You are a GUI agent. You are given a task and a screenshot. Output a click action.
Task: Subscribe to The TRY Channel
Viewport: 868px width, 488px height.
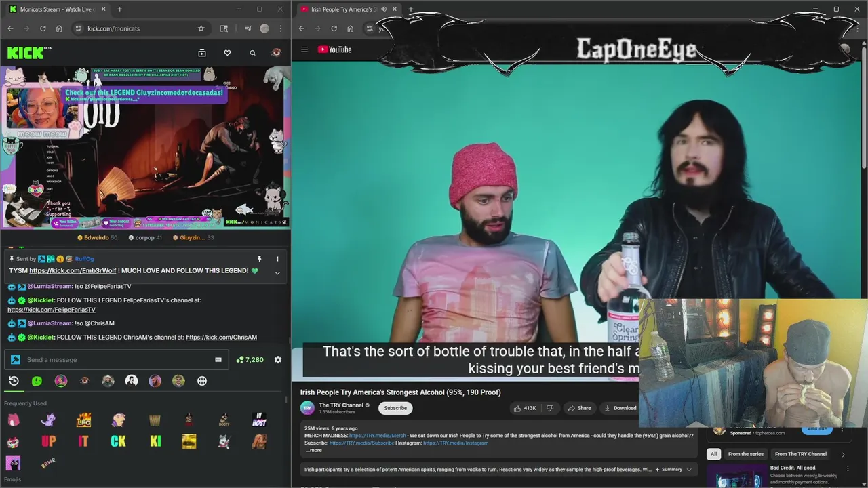point(395,408)
